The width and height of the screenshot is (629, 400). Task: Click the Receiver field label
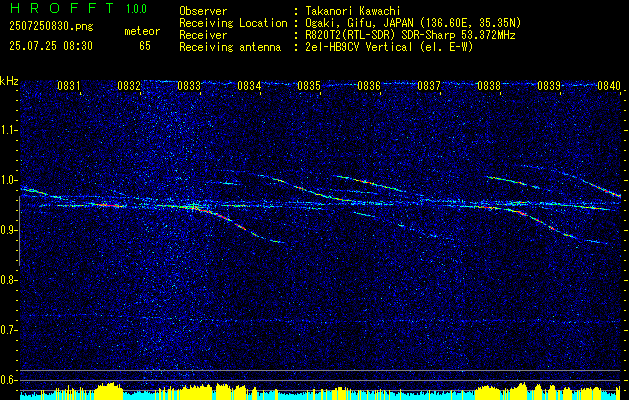click(x=203, y=35)
